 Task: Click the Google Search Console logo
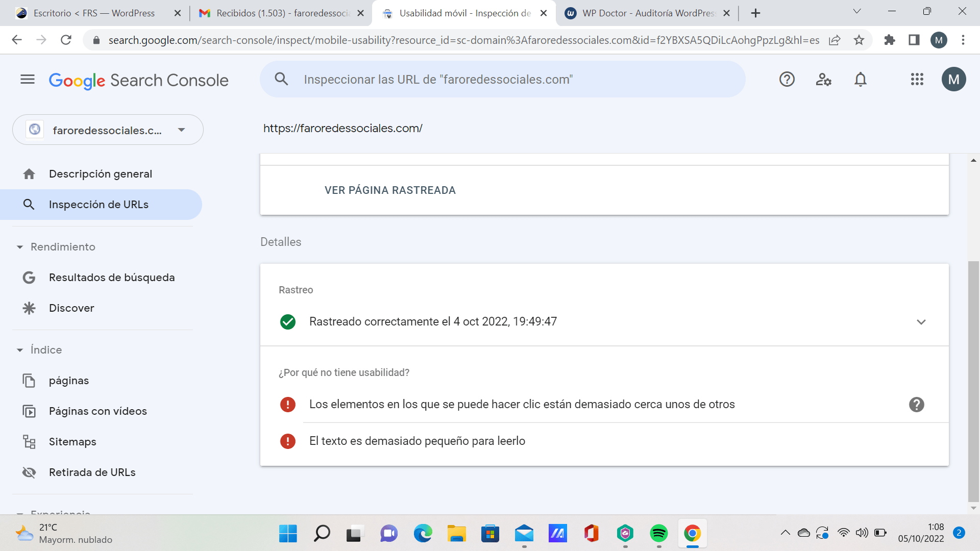pyautogui.click(x=139, y=80)
